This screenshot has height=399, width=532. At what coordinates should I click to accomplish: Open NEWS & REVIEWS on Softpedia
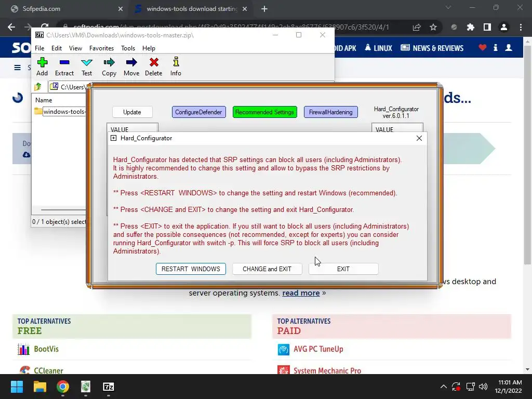pyautogui.click(x=432, y=48)
